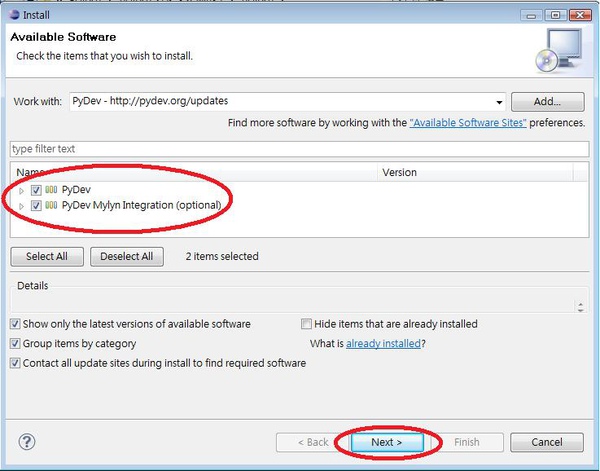The height and width of the screenshot is (471, 600).
Task: Click the '2 items selected' text
Action: click(x=222, y=256)
